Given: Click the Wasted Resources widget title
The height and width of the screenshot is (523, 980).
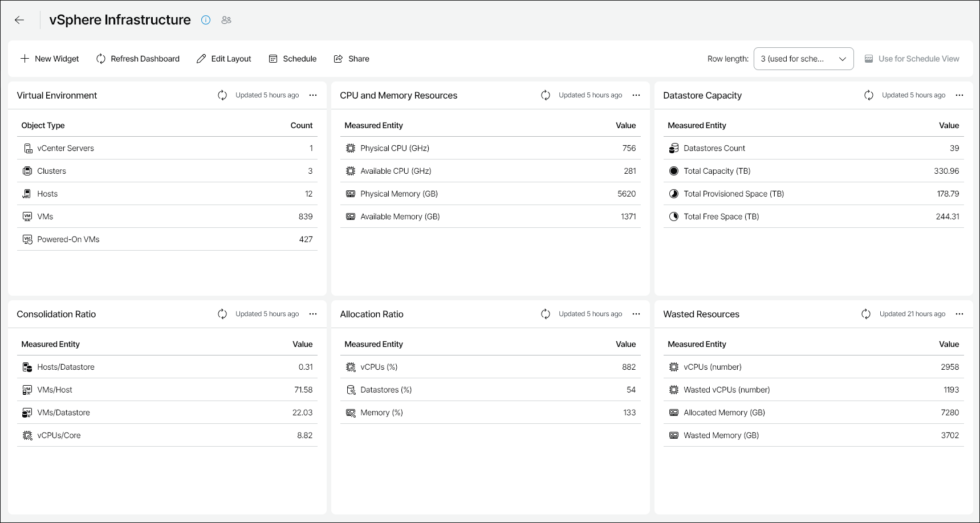Looking at the screenshot, I should pos(701,314).
